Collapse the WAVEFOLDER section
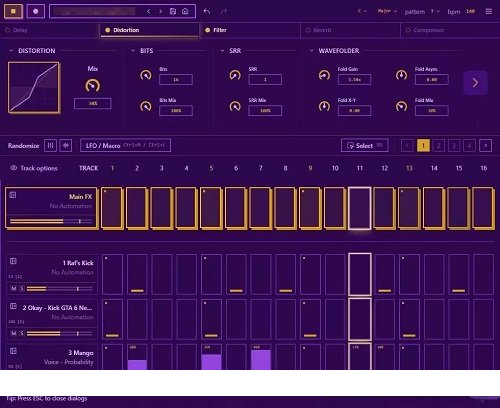Image resolution: width=500 pixels, height=408 pixels. click(311, 51)
